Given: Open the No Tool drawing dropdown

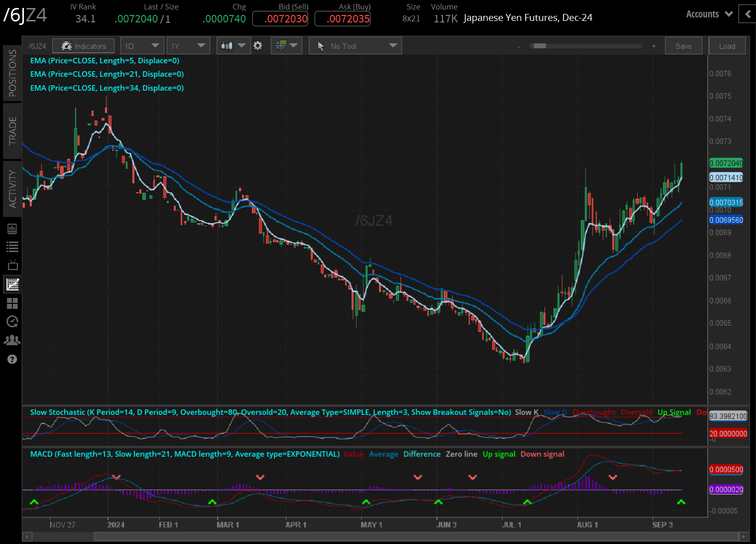Looking at the screenshot, I should (x=355, y=46).
